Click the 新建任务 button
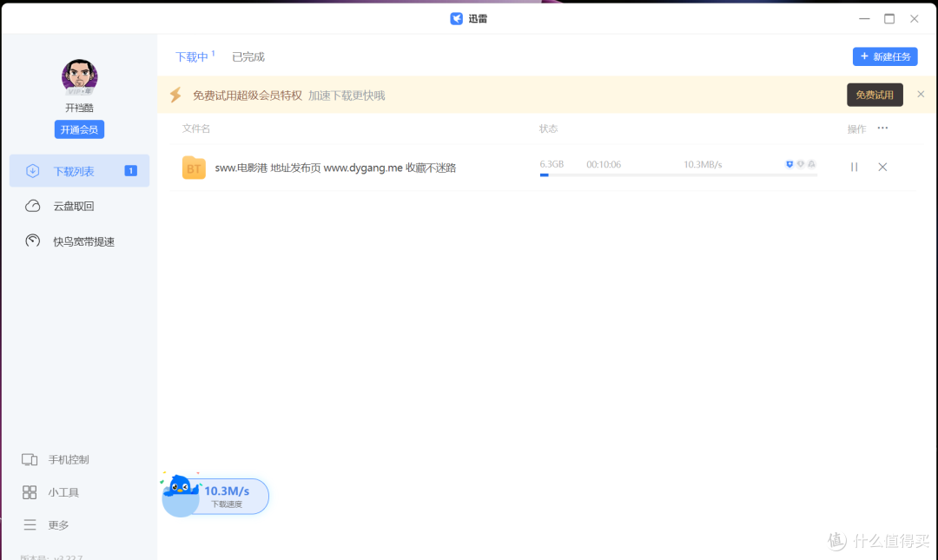The image size is (938, 560). 885,56
